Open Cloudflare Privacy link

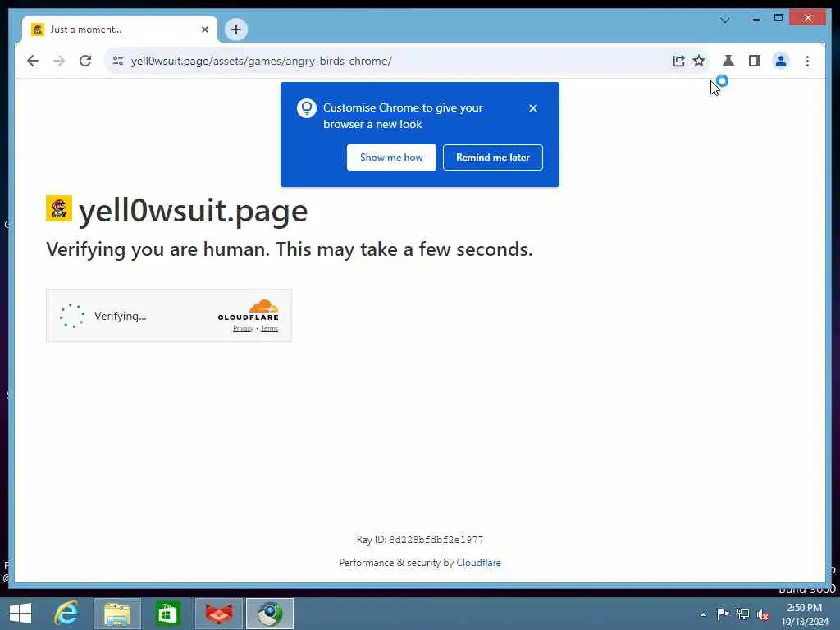[243, 329]
